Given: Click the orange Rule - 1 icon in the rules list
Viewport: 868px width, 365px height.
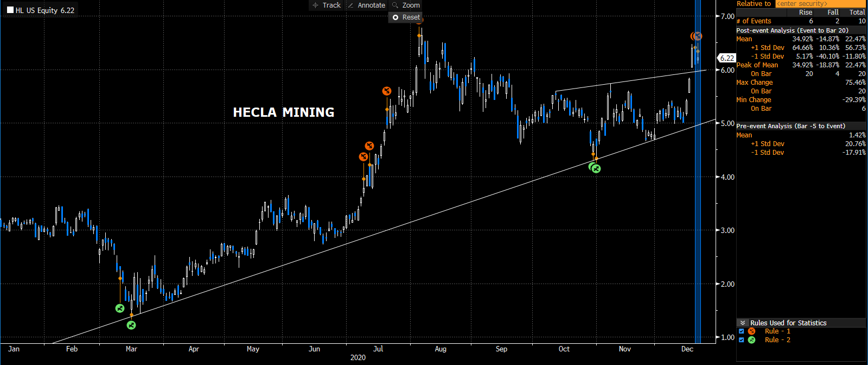Looking at the screenshot, I should (x=751, y=331).
